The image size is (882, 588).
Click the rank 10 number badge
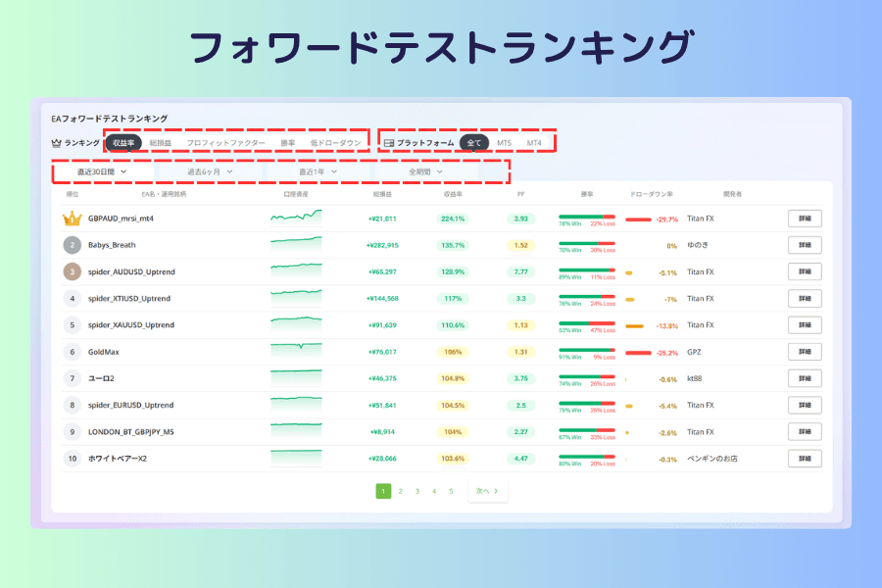[72, 459]
